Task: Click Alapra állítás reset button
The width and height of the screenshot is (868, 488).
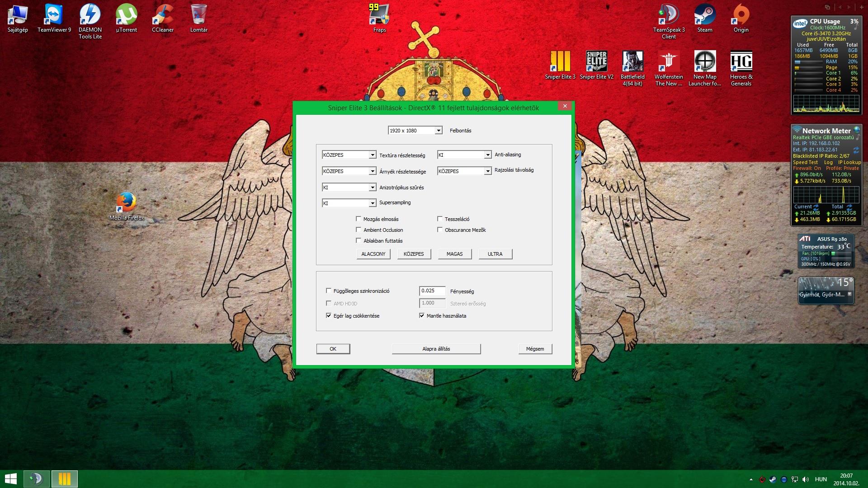Action: click(436, 349)
